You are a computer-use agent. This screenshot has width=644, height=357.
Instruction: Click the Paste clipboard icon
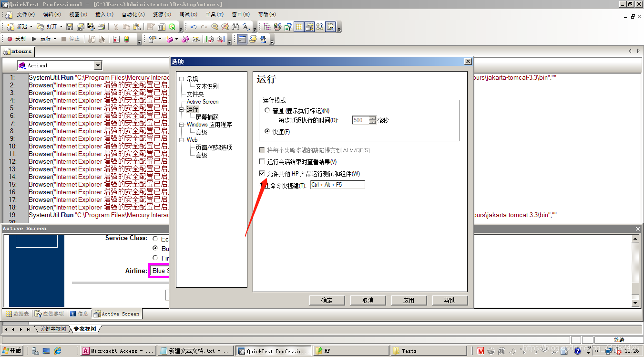coord(137,27)
